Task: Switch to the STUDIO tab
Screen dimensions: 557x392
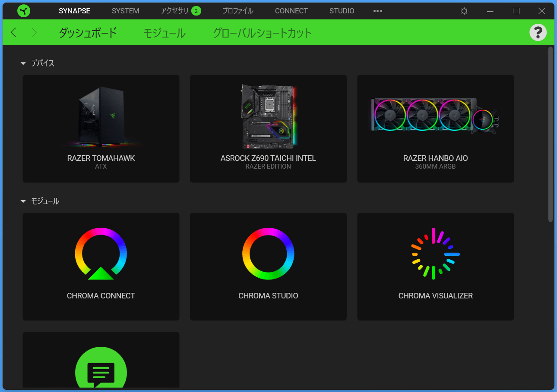Action: pyautogui.click(x=342, y=11)
